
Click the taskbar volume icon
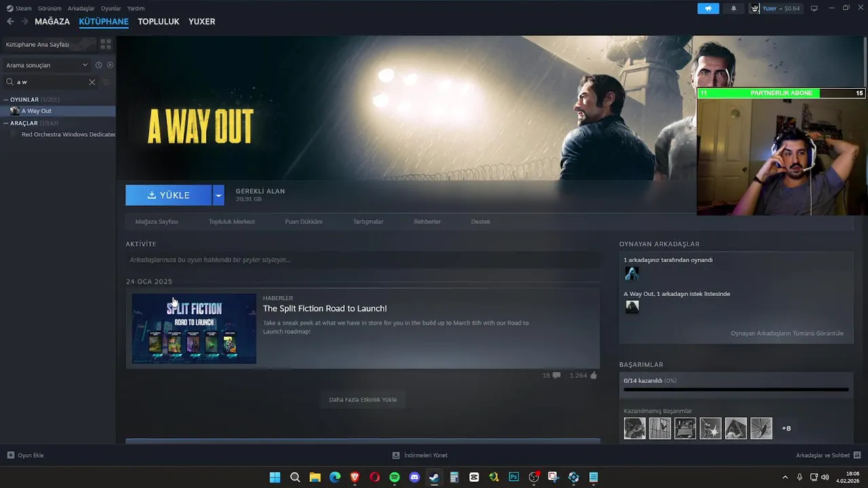pyautogui.click(x=825, y=477)
